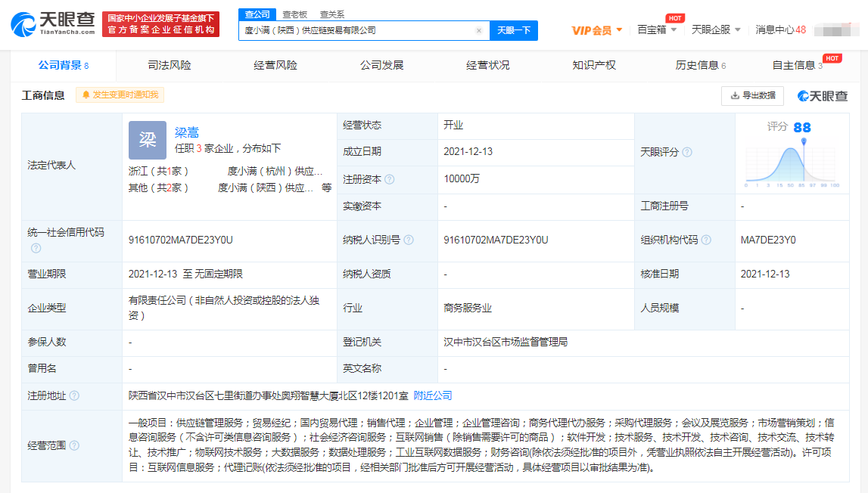Open the 附近公司 link
This screenshot has height=493, width=868.
[x=433, y=395]
